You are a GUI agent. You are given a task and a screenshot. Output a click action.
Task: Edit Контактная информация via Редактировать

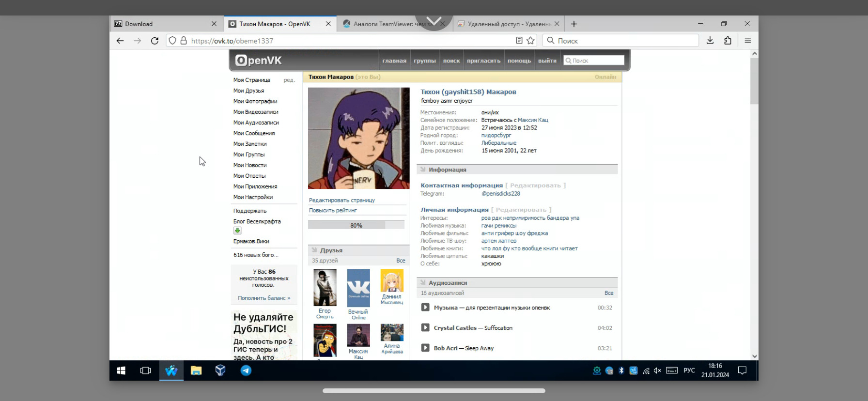535,185
